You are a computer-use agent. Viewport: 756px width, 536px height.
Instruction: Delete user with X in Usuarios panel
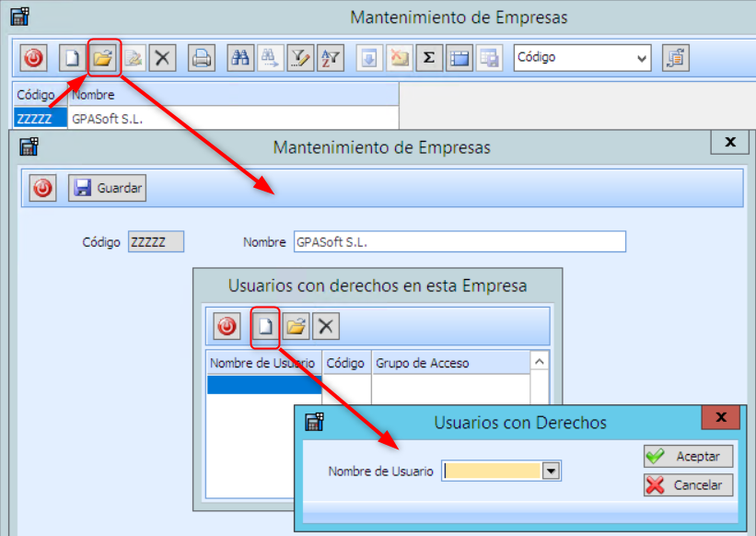[x=326, y=326]
